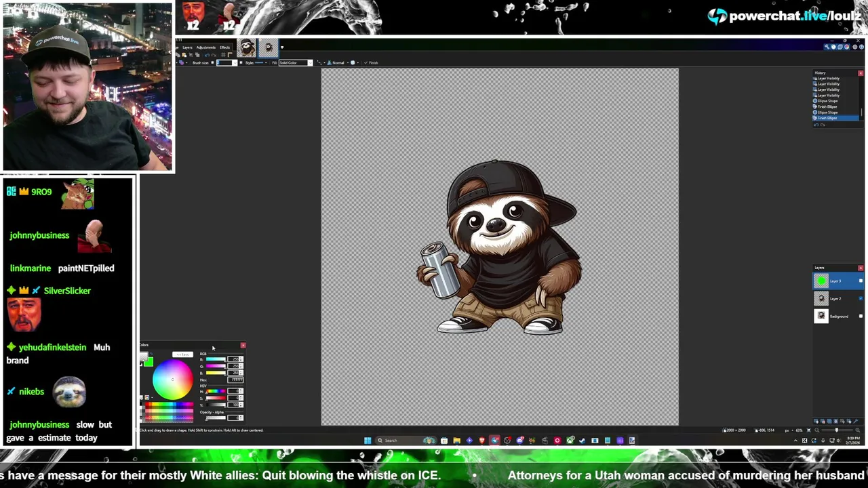Expand the image list arrow beside thumbnails
The height and width of the screenshot is (488, 868).
282,47
